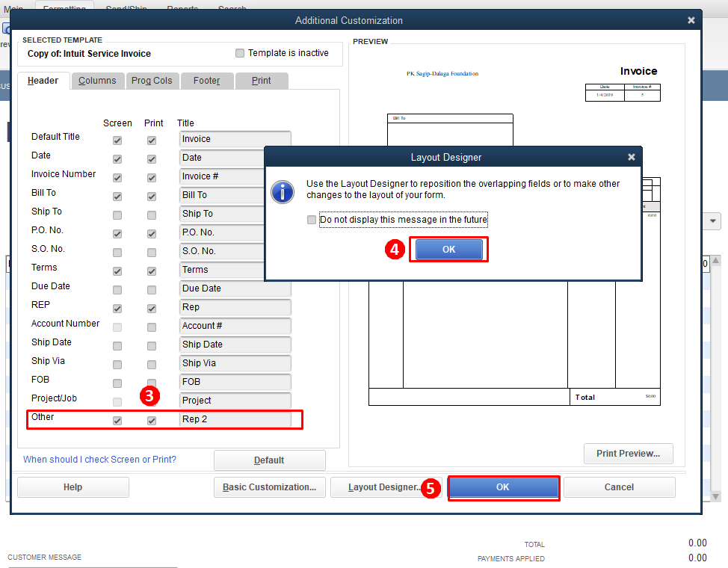Enable Ship To Screen checkbox
Screen dimensions: 728x568
click(117, 215)
